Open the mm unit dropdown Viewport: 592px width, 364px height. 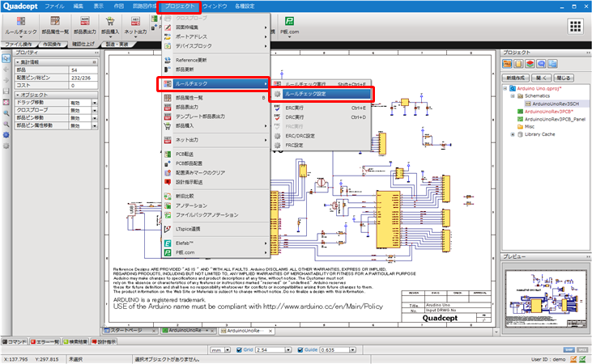(228, 350)
